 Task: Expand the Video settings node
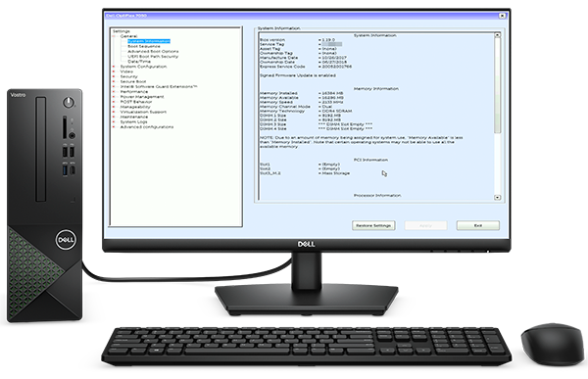pyautogui.click(x=114, y=71)
